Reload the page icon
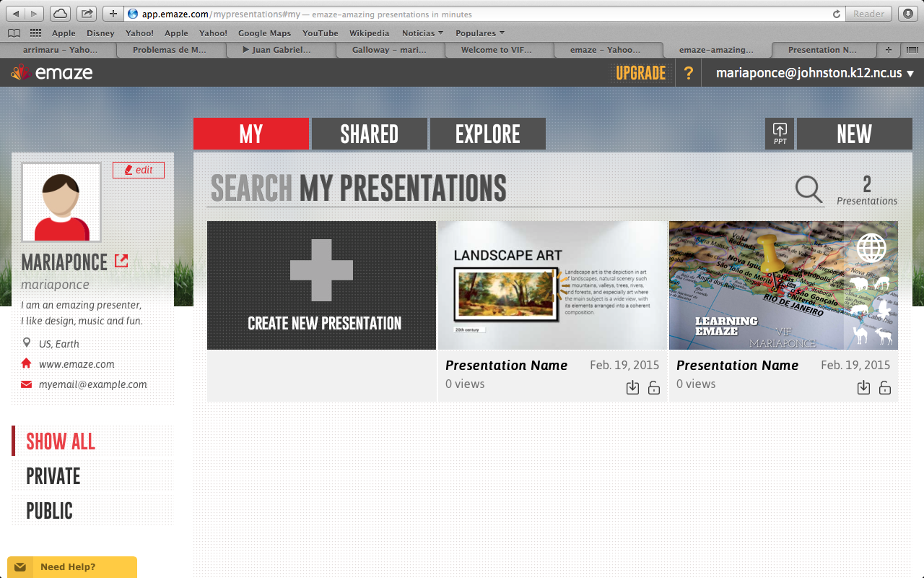The image size is (924, 578). tap(837, 14)
